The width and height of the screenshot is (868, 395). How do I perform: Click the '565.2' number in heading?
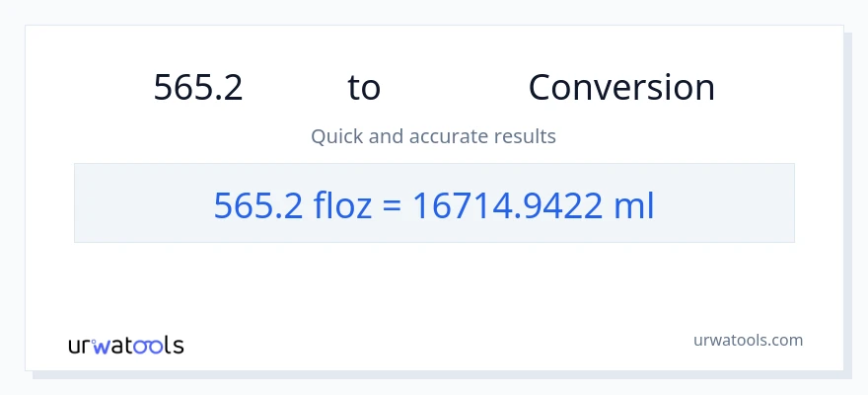click(x=198, y=88)
